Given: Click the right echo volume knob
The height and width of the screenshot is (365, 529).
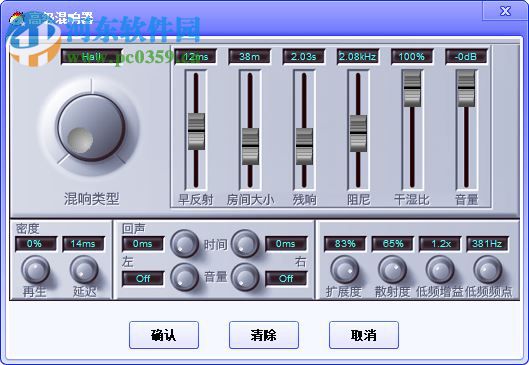Looking at the screenshot, I should (246, 277).
